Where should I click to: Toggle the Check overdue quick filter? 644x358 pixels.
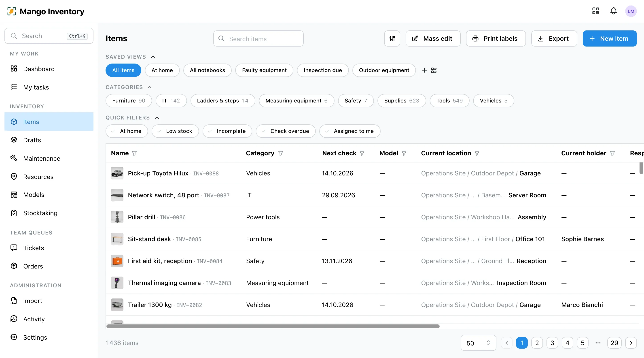[286, 131]
